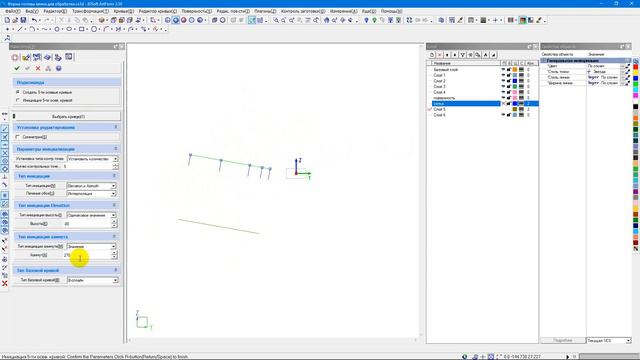Click the red shaded sphere view icon
The width and height of the screenshot is (640, 360).
(184, 20)
